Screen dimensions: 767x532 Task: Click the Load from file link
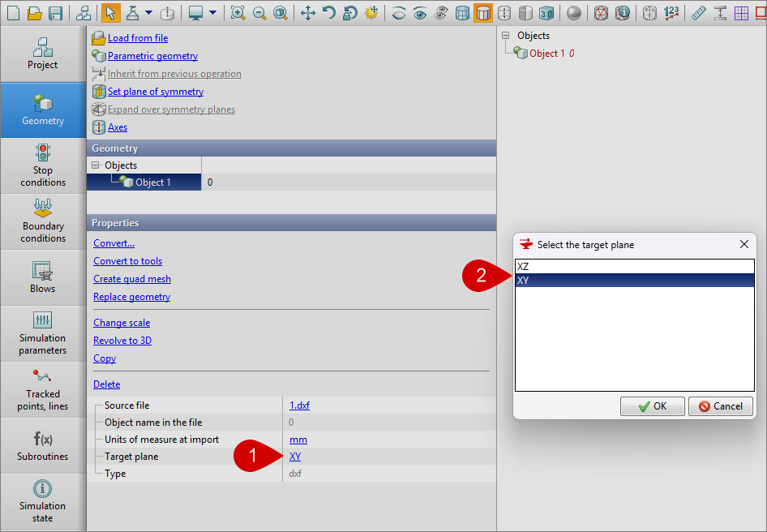(138, 38)
